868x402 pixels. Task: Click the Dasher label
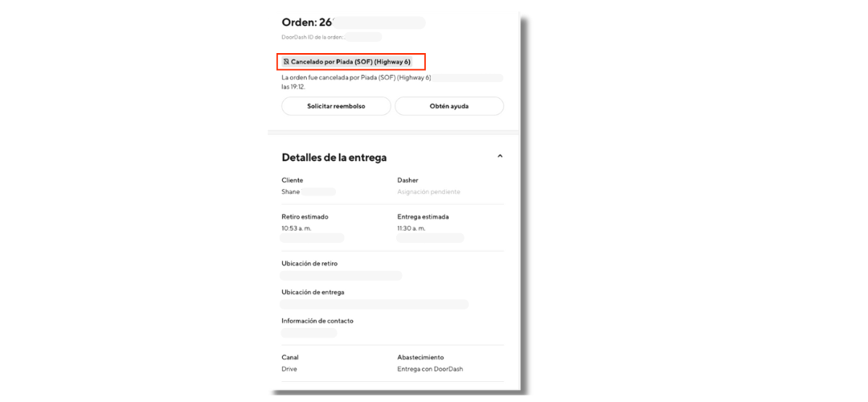click(x=407, y=180)
